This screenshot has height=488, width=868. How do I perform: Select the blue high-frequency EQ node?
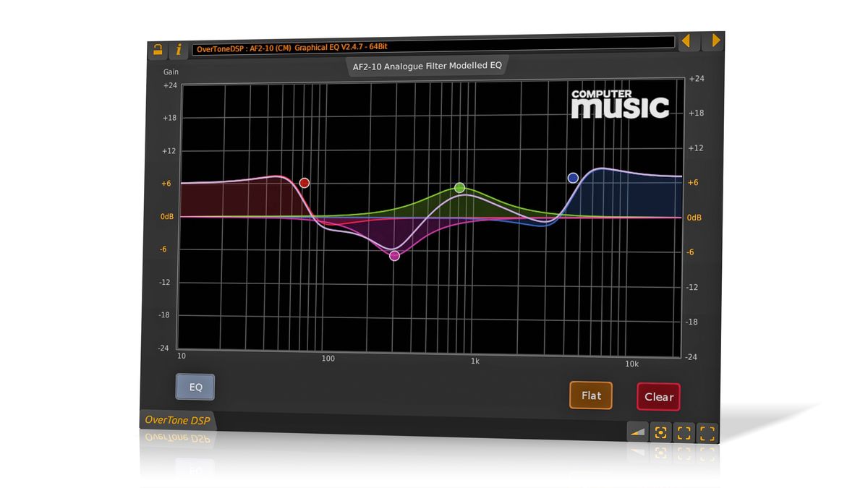[572, 177]
